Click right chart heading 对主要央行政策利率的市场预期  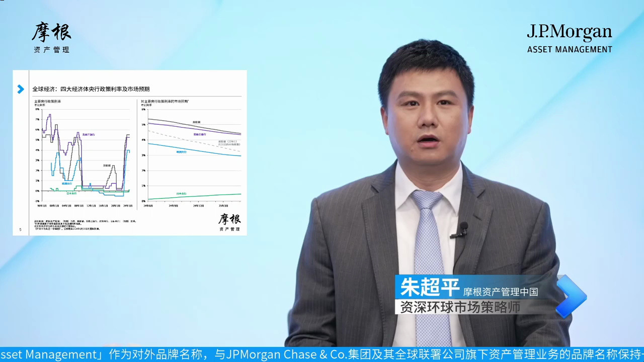(x=165, y=102)
